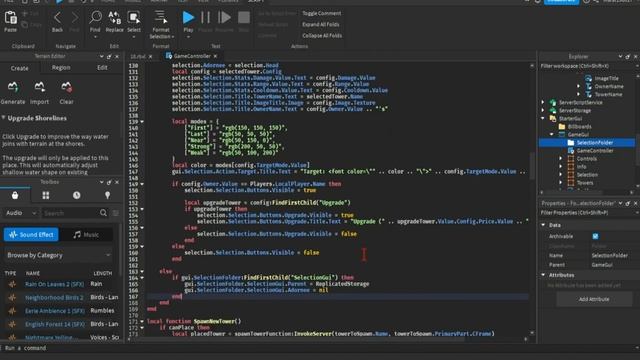
Task: Expand the Controls frame in Explorer
Action: coord(560,158)
